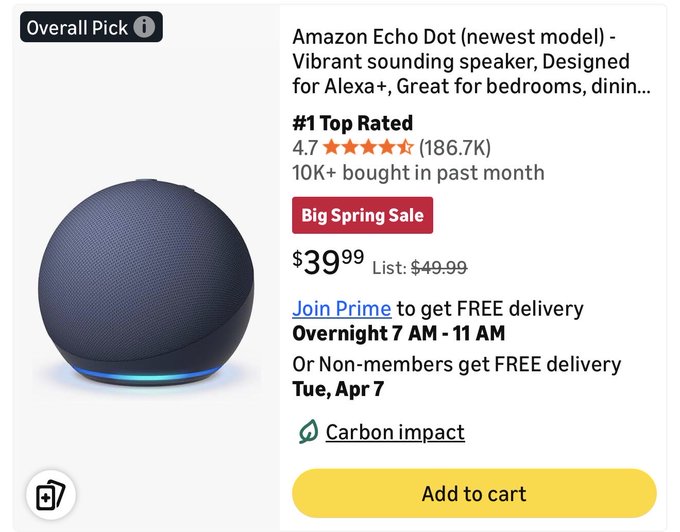
Task: Click the 4.7 rating number
Action: 305,148
